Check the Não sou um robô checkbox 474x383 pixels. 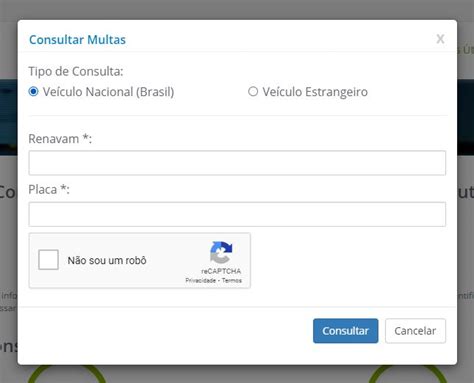48,260
